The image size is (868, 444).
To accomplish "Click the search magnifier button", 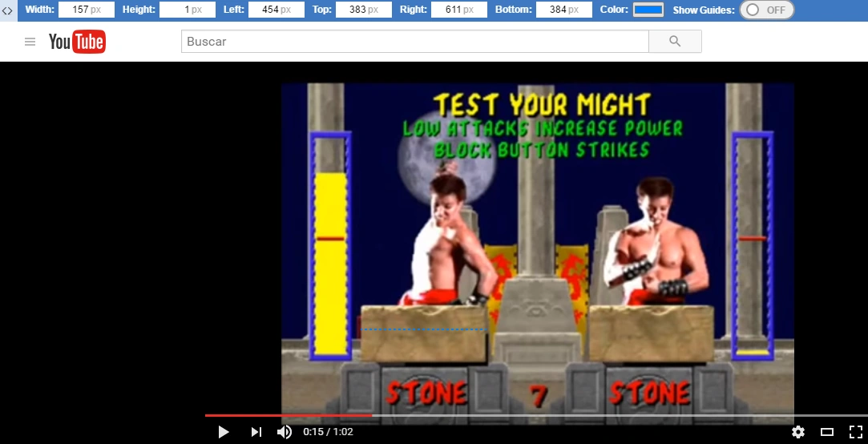I will click(x=675, y=42).
